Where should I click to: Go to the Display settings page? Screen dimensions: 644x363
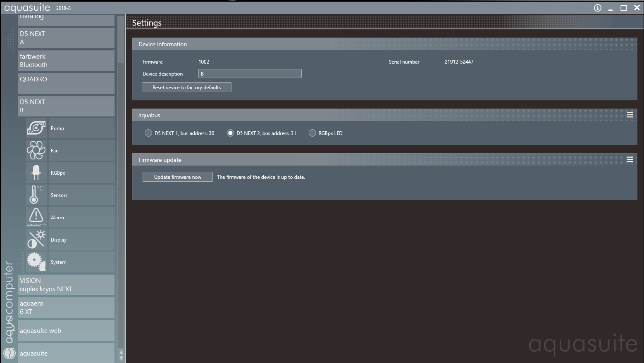(x=81, y=240)
